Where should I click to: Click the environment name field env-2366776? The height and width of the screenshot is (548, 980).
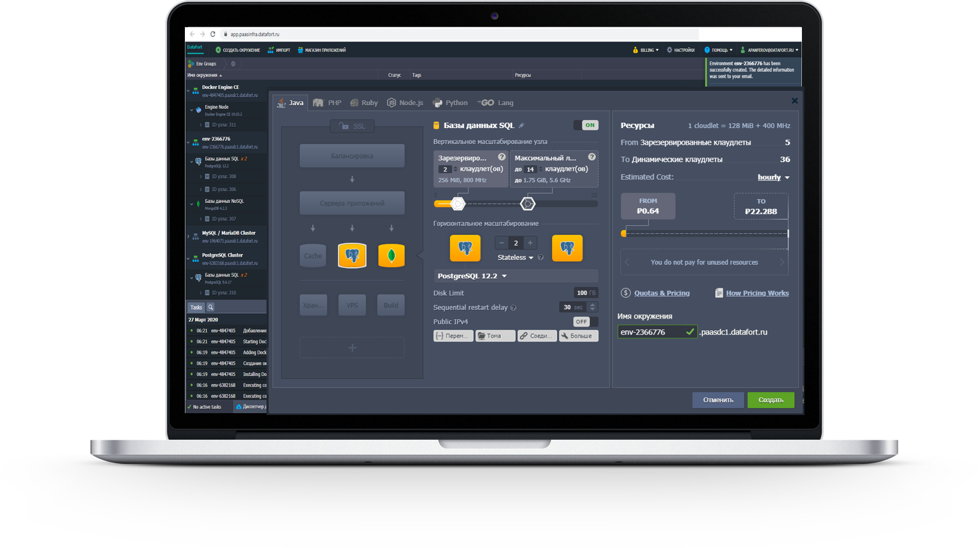pos(657,332)
